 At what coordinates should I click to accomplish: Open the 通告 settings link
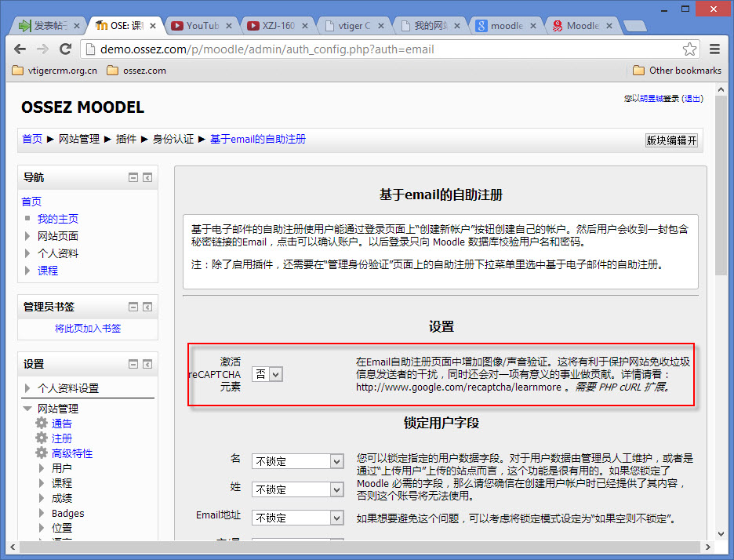(x=62, y=424)
